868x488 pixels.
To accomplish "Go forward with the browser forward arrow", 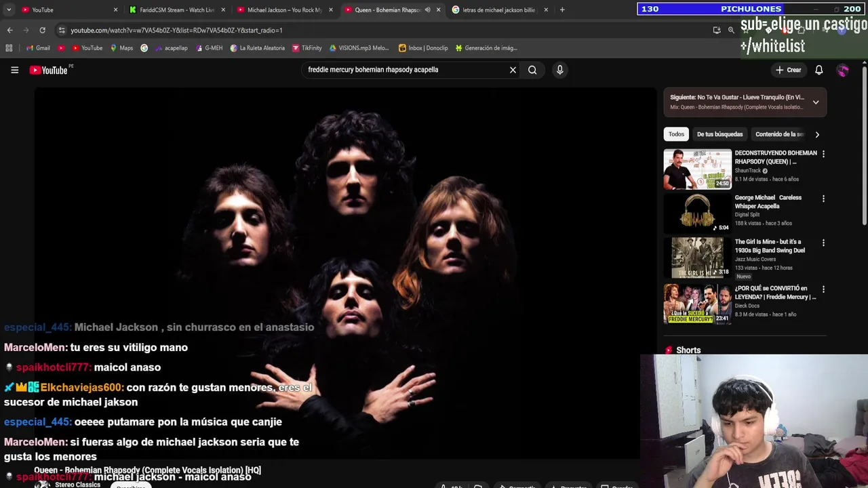I will pyautogui.click(x=26, y=30).
